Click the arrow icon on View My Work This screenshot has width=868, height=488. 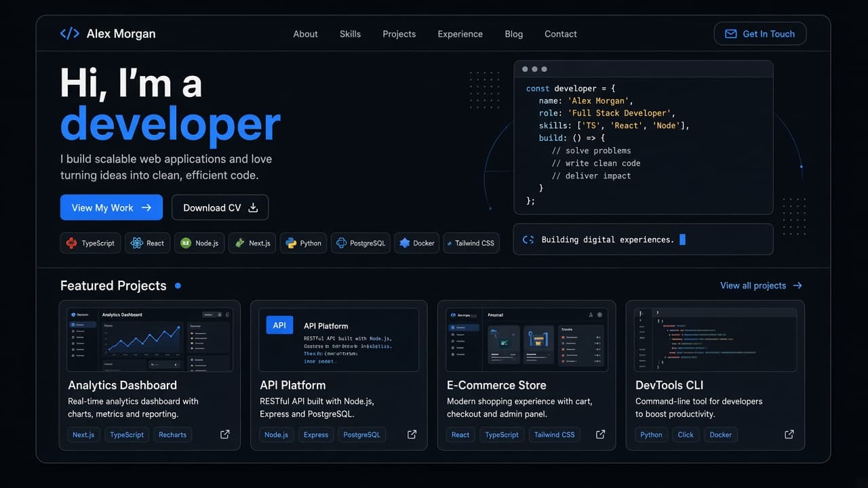(x=146, y=207)
